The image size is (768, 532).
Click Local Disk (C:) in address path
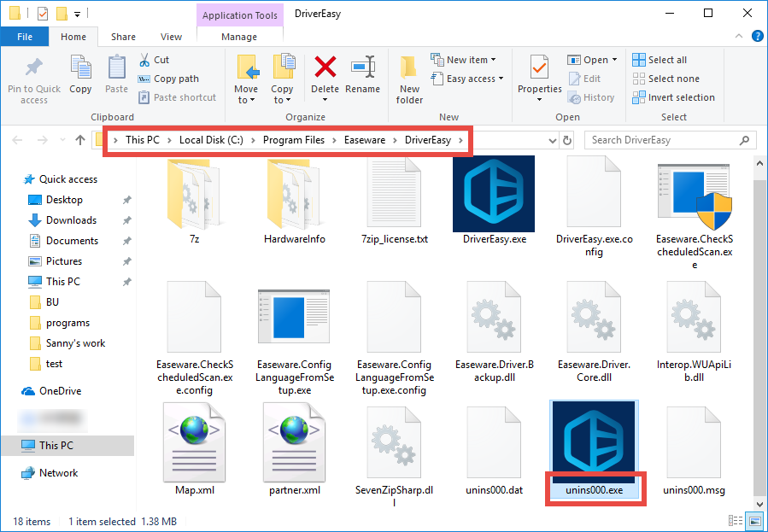pos(211,140)
